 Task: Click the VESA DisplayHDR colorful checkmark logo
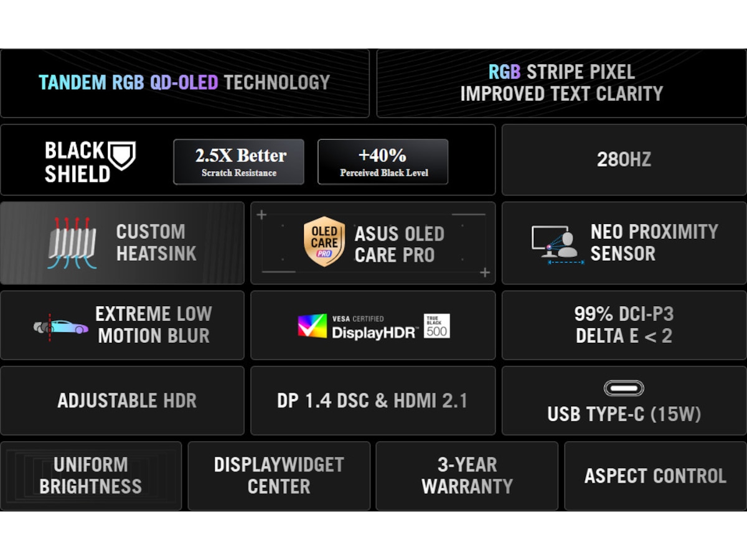[x=312, y=326]
